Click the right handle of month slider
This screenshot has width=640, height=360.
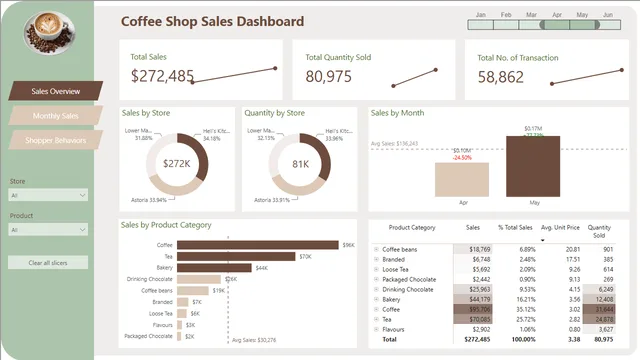(597, 25)
